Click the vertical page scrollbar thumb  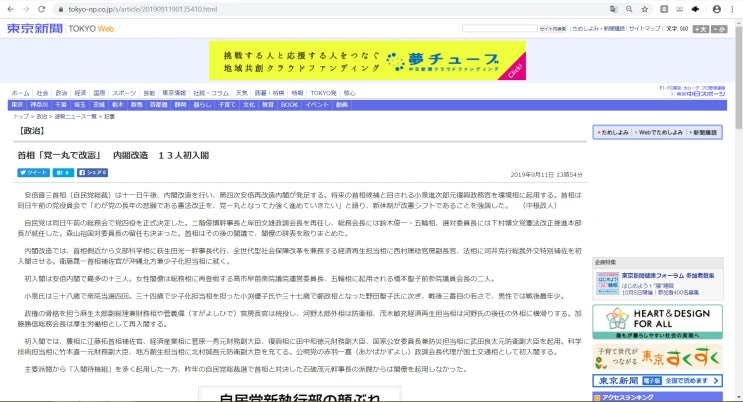point(739,76)
